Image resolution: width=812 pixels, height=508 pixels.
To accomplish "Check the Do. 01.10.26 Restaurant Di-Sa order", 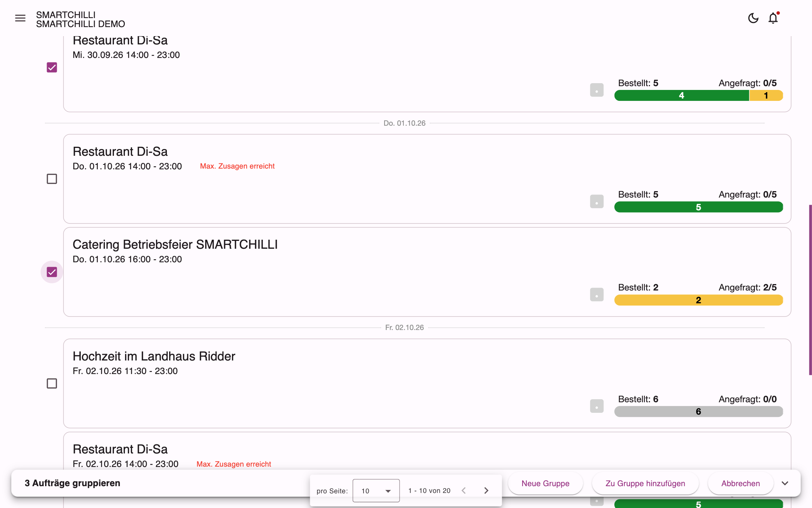I will coord(52,179).
